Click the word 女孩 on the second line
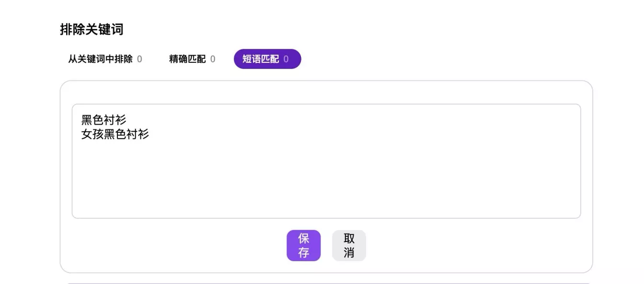The height and width of the screenshot is (301, 644). point(92,134)
